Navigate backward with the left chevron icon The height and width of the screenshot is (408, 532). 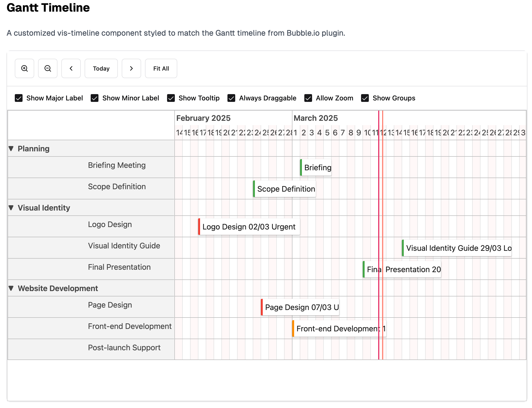(x=71, y=68)
